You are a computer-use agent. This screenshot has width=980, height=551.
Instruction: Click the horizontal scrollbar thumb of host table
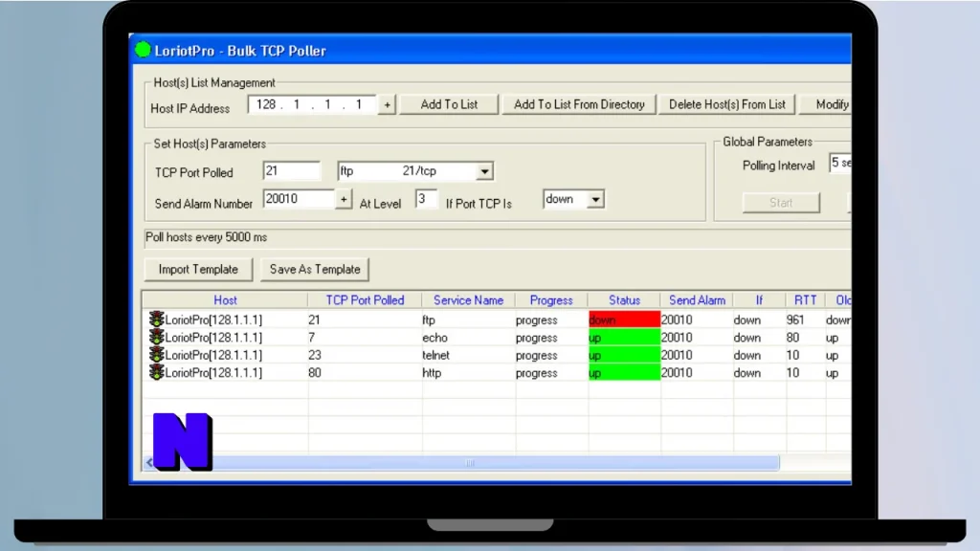point(469,463)
